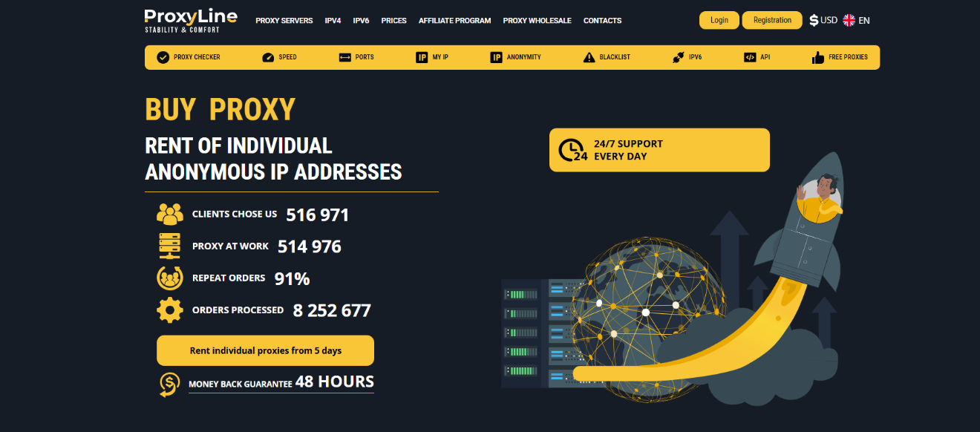Click the proxy at work value 514 976
This screenshot has height=432, width=980.
[310, 246]
